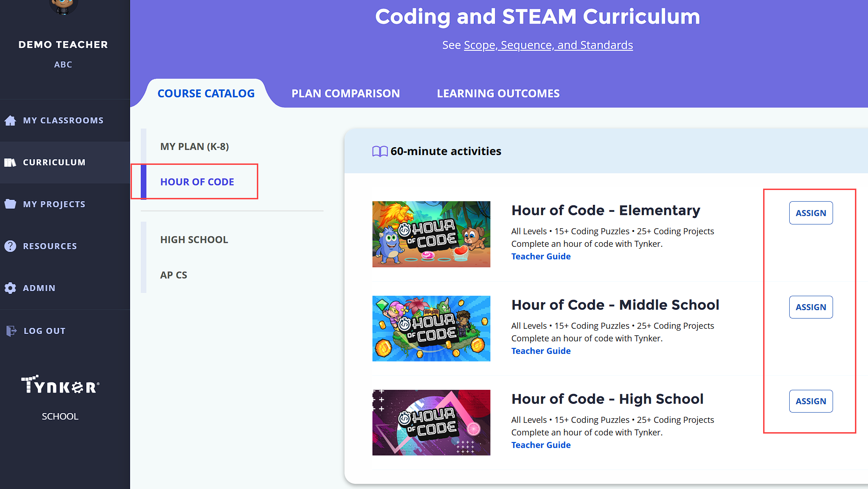
Task: Click the SCHOOL label below Tynker logo
Action: click(60, 417)
